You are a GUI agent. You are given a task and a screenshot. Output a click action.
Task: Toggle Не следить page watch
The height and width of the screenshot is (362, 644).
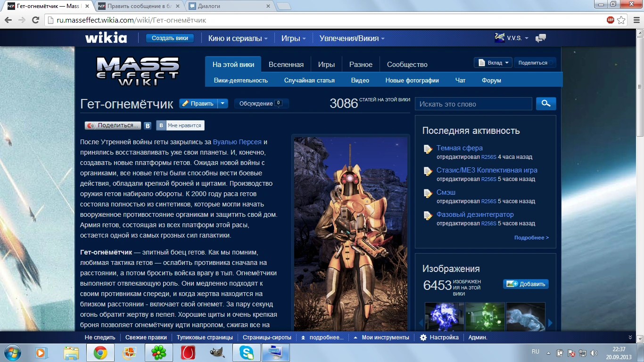point(100,337)
